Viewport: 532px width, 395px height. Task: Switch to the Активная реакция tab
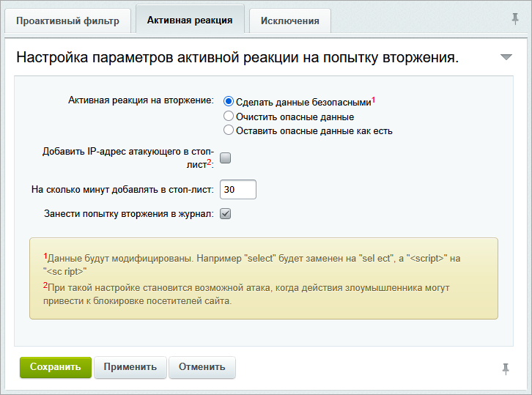[190, 20]
